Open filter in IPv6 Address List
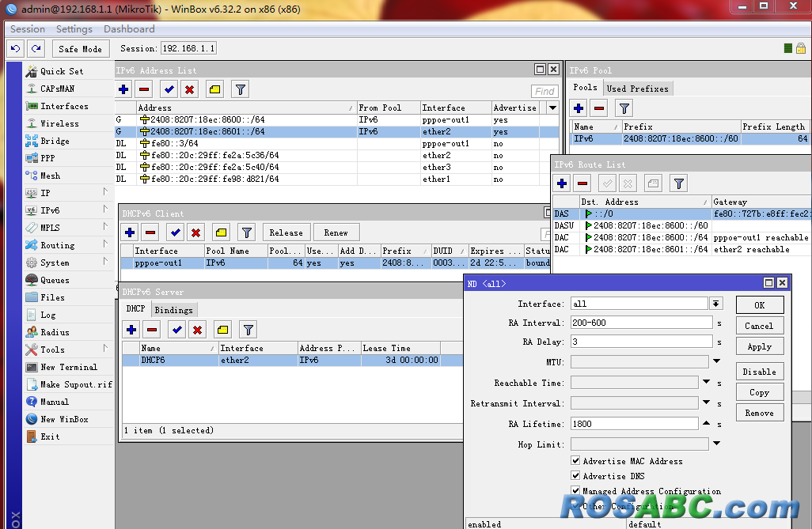Screen dimensions: 812x529 tap(241, 89)
